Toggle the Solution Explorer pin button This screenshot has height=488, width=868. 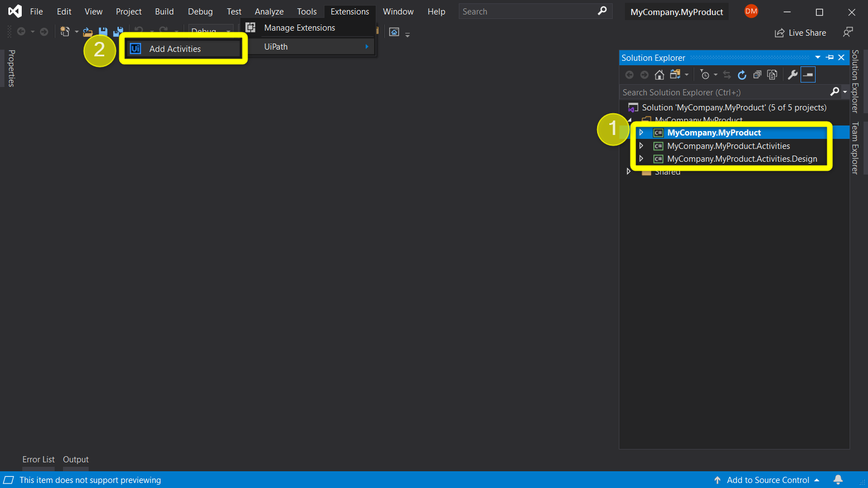pyautogui.click(x=830, y=57)
